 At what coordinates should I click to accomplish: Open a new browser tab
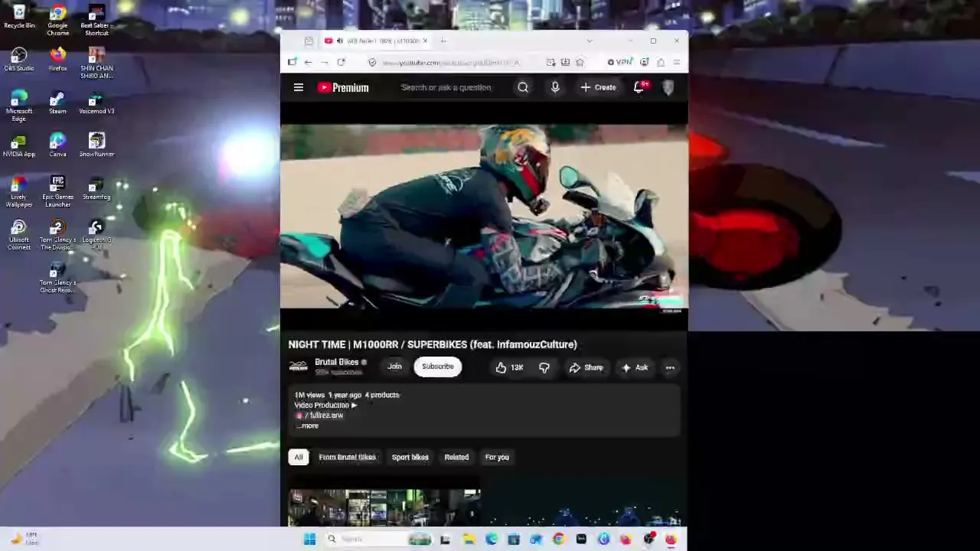pos(443,41)
